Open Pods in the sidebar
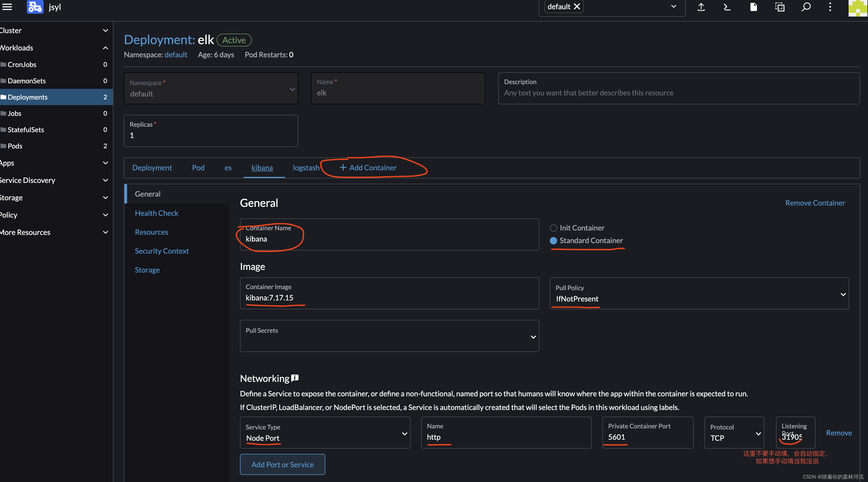This screenshot has height=482, width=868. tap(56, 146)
